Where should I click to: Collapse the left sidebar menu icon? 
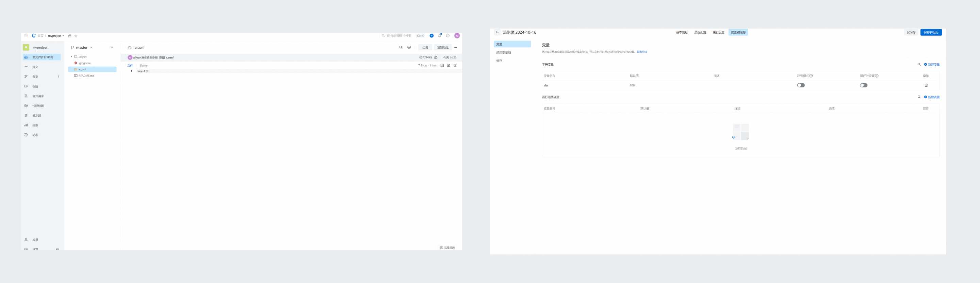point(58,249)
